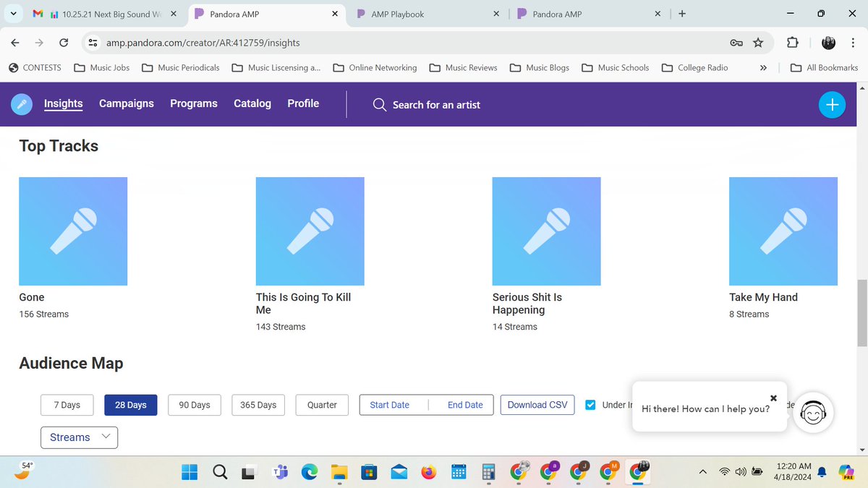Click the Pandora AMP pencil logo
Image resolution: width=868 pixels, height=488 pixels.
(x=22, y=104)
